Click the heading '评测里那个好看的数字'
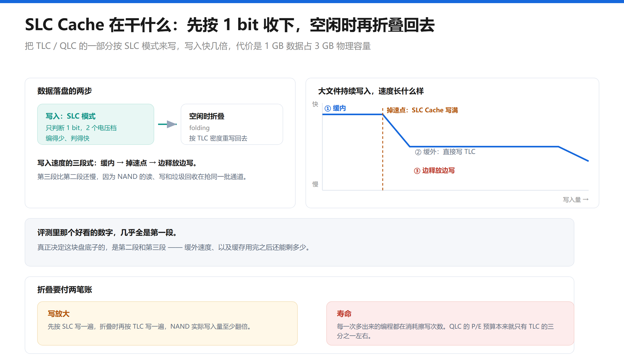Image resolution: width=624 pixels, height=364 pixels. (107, 232)
